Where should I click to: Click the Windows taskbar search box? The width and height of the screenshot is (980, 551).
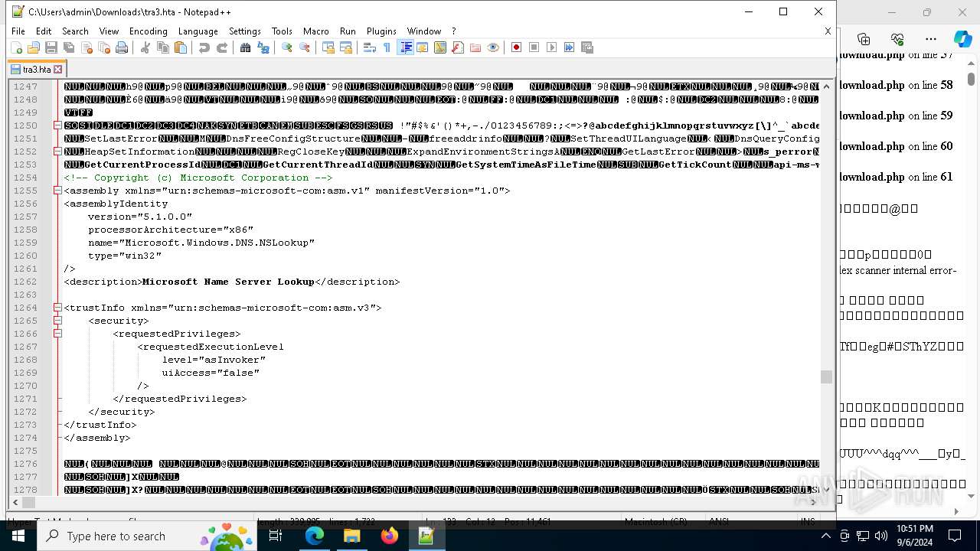point(147,536)
